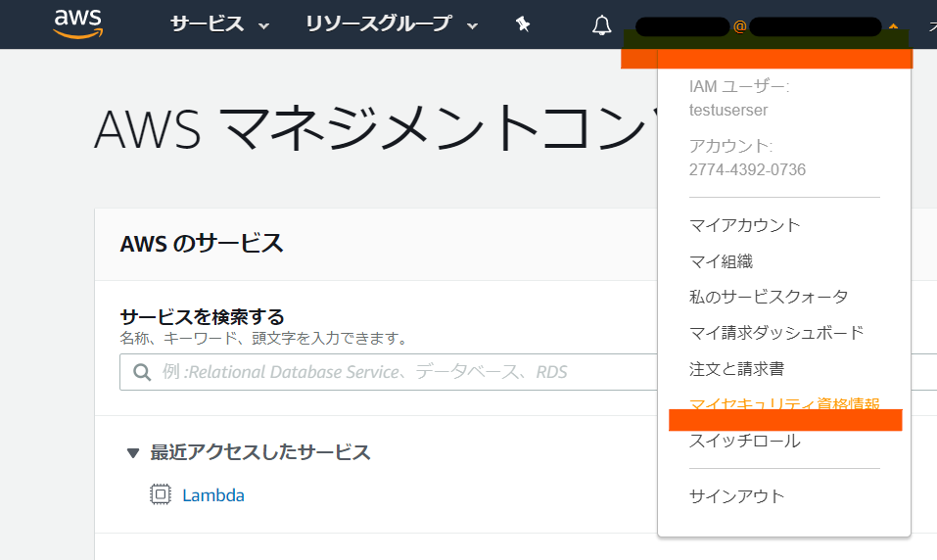Click IAM user name testuserser

728,110
